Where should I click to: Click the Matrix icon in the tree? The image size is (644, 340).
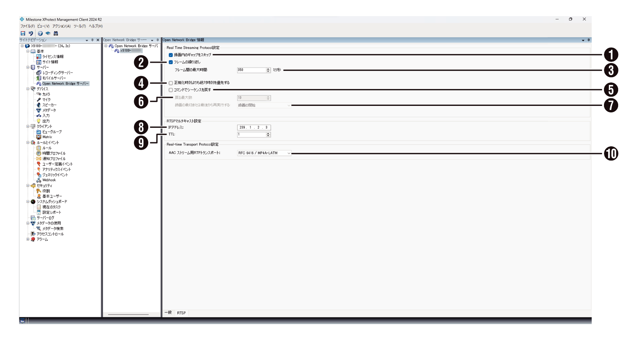(x=39, y=137)
